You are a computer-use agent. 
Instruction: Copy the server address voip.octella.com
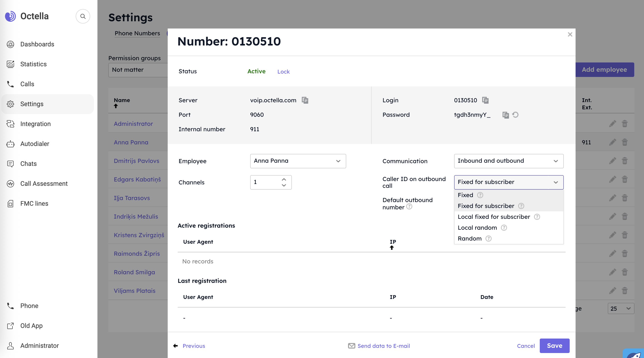[305, 100]
